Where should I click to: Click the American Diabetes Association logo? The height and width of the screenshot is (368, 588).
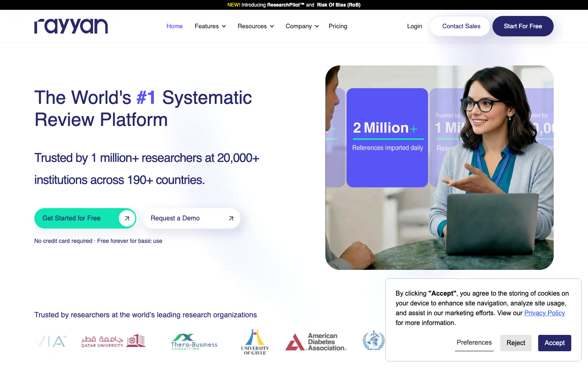(x=316, y=342)
